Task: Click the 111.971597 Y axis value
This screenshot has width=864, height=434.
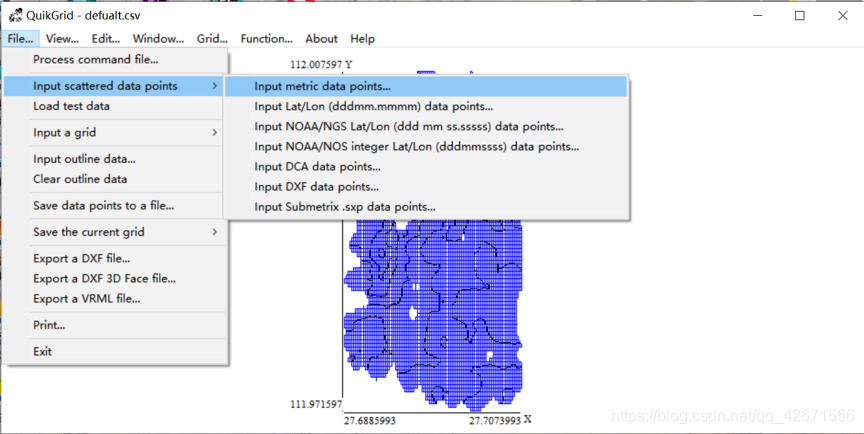Action: click(316, 404)
